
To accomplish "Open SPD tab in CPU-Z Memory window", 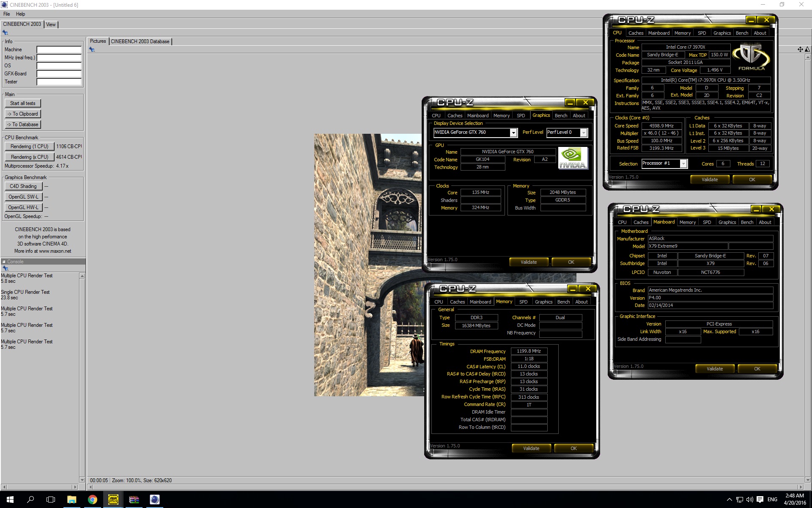I will [523, 302].
